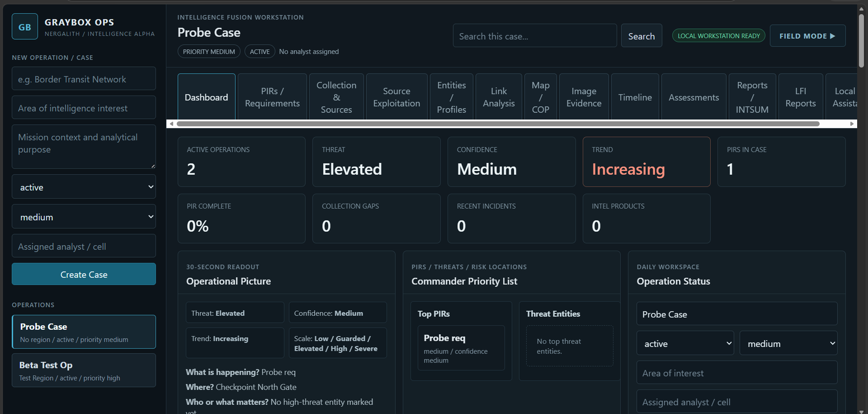The height and width of the screenshot is (414, 868).
Task: Click Area of intelligence interest field
Action: point(84,107)
